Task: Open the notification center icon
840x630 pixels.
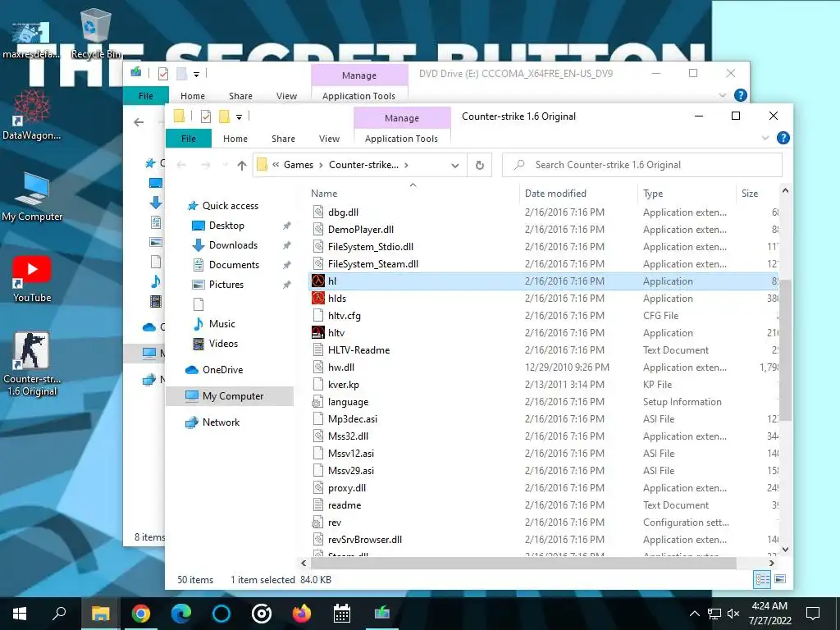Action: (813, 614)
